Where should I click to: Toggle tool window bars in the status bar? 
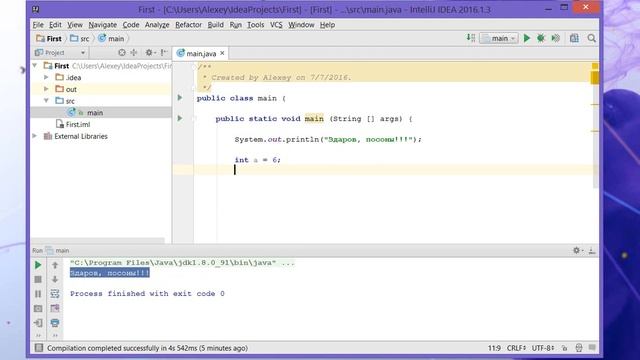[38, 348]
